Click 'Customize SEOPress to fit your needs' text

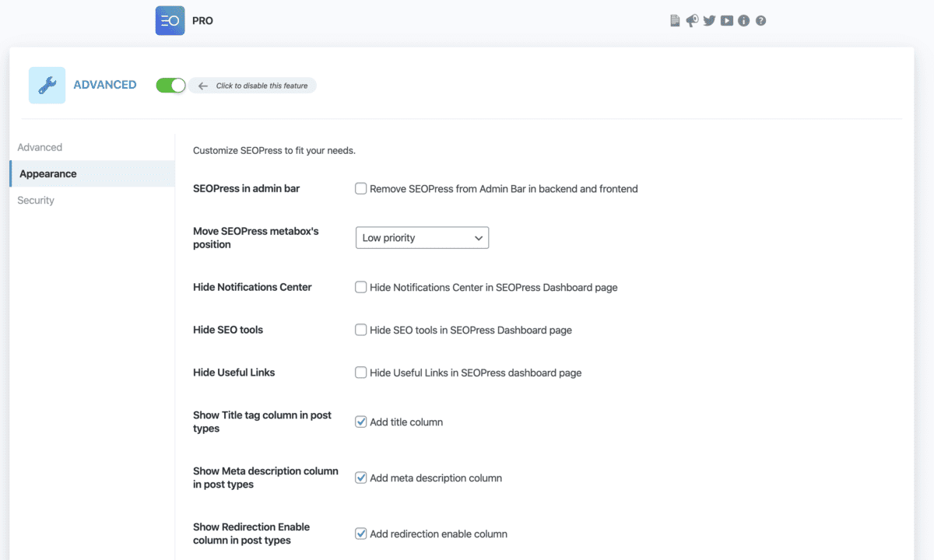click(x=274, y=150)
